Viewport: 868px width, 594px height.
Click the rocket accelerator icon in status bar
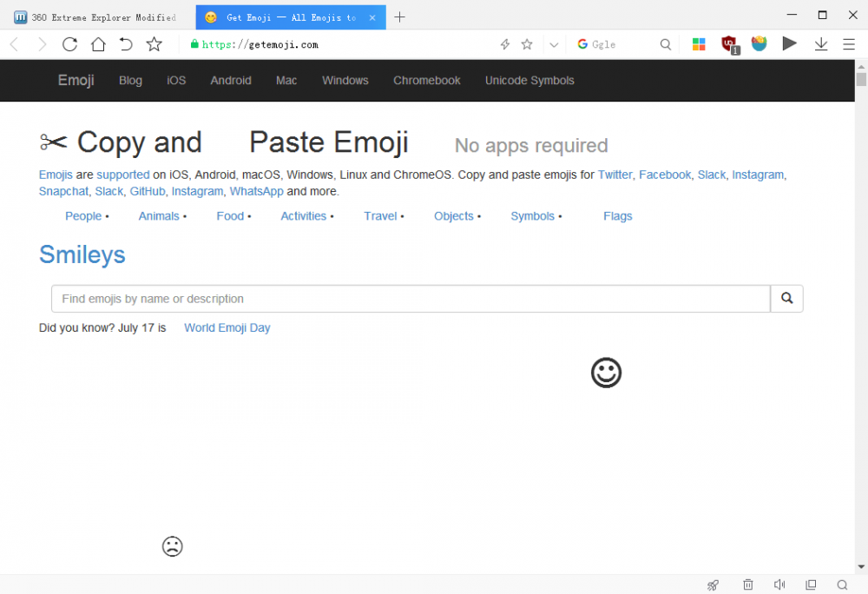tap(713, 584)
